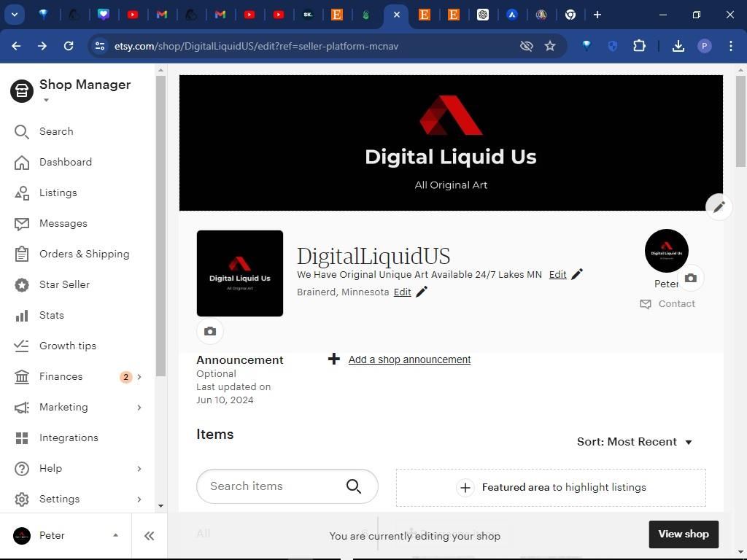The image size is (747, 560).
Task: Click the Star Seller badge icon
Action: [22, 285]
